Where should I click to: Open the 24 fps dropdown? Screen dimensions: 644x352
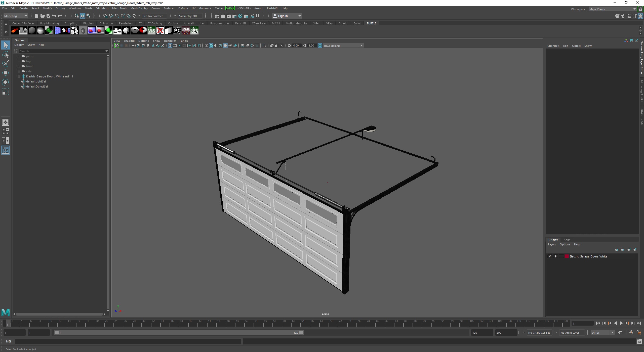click(603, 333)
